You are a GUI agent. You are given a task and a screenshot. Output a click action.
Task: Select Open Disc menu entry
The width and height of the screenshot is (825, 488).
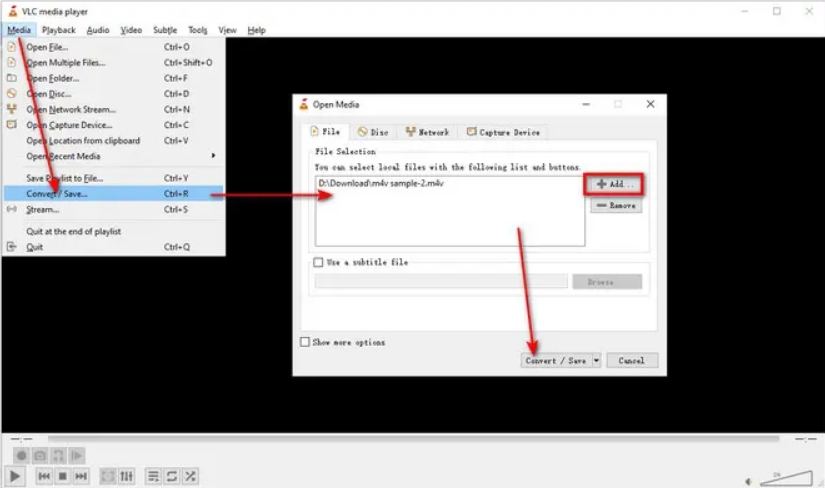(x=114, y=94)
